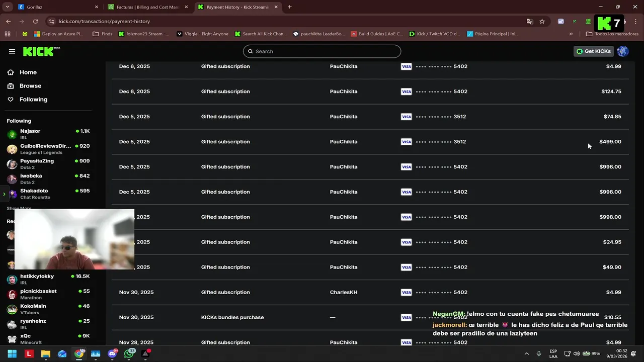This screenshot has width=644, height=362.
Task: Open Discord from taskbar
Action: coord(112,353)
